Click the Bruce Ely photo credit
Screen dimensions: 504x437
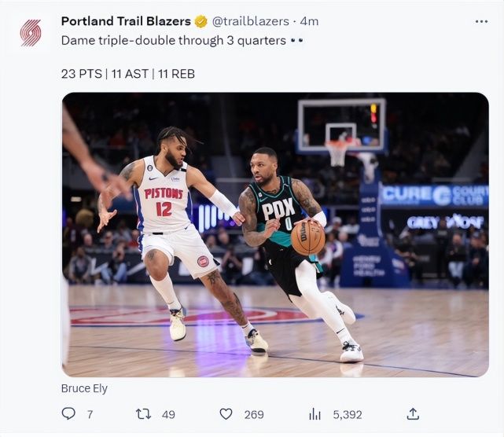coord(84,388)
